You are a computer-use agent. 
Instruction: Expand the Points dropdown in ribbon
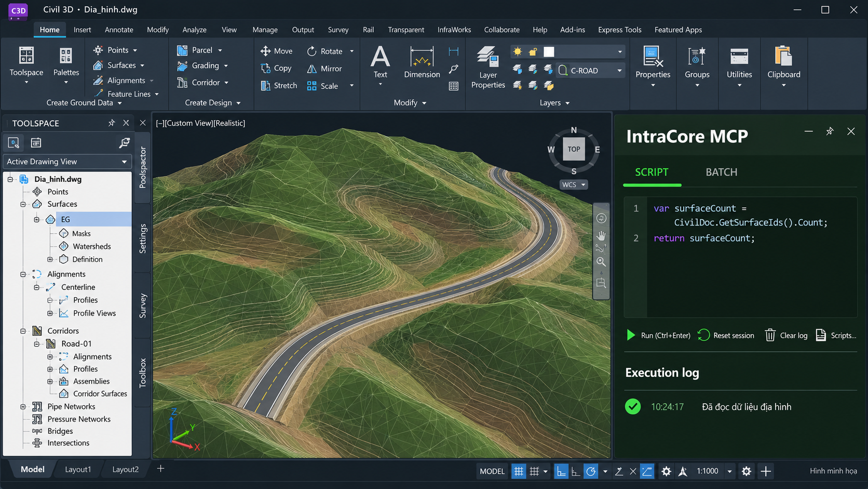[x=135, y=50]
